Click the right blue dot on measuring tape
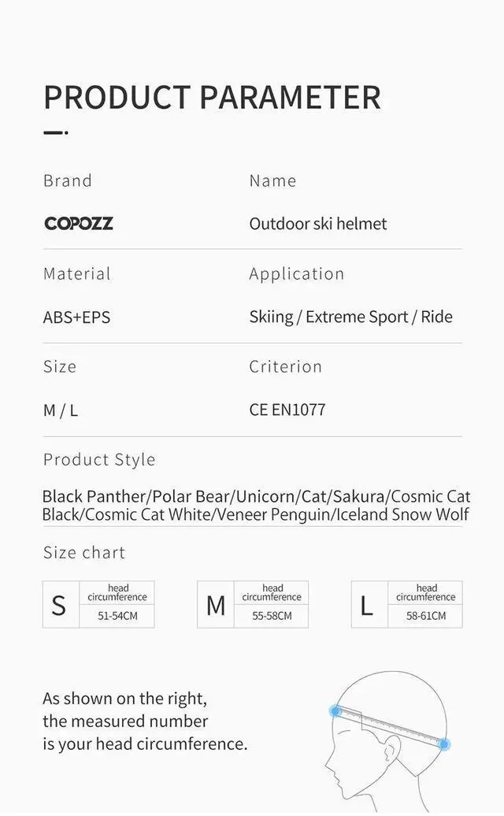 pos(444,744)
